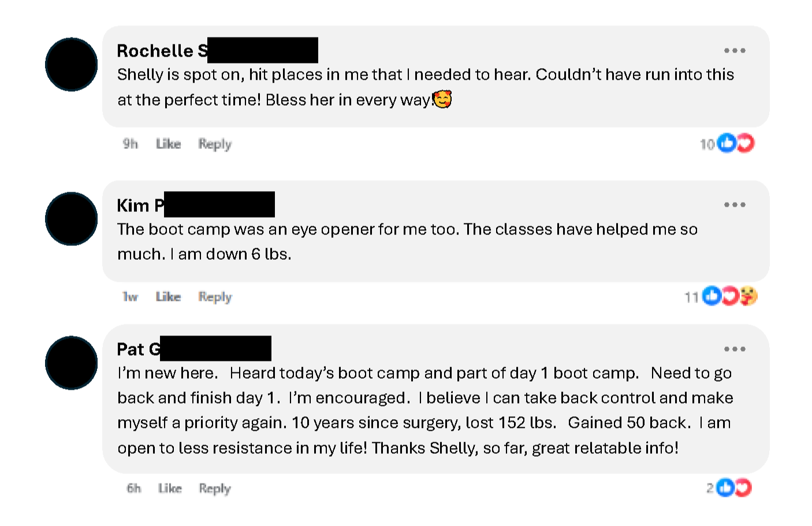812x526 pixels.
Task: Click heart reaction icon on Rochelle's comment
Action: (x=746, y=143)
